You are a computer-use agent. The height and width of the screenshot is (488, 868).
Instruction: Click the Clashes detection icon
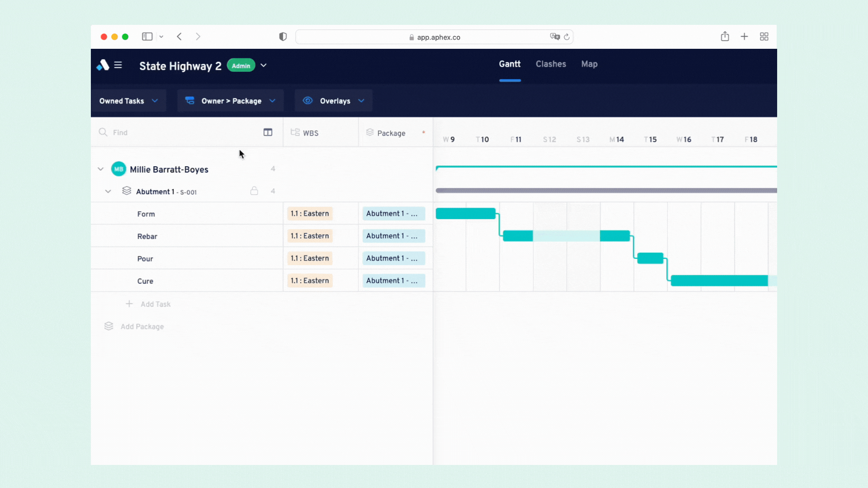click(x=551, y=64)
